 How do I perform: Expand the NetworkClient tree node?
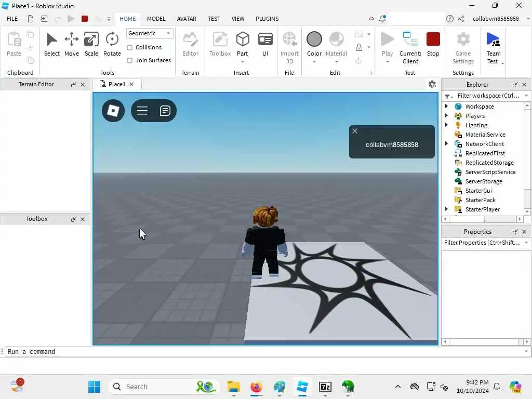point(446,143)
